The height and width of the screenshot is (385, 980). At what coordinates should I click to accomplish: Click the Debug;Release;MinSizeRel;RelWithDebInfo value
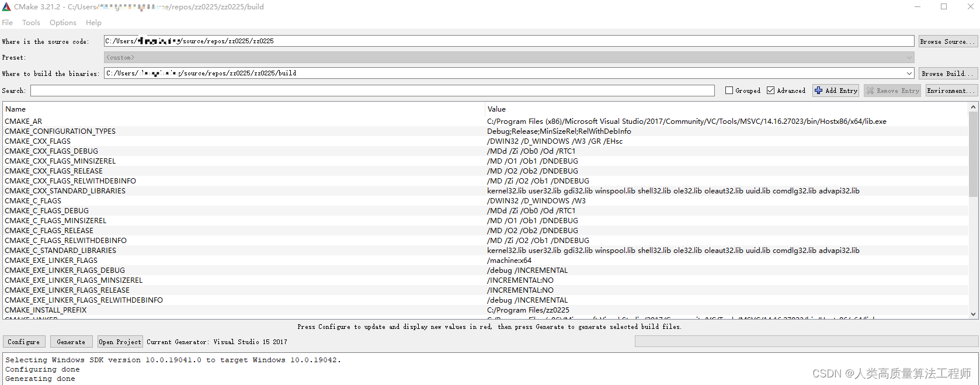click(x=559, y=131)
